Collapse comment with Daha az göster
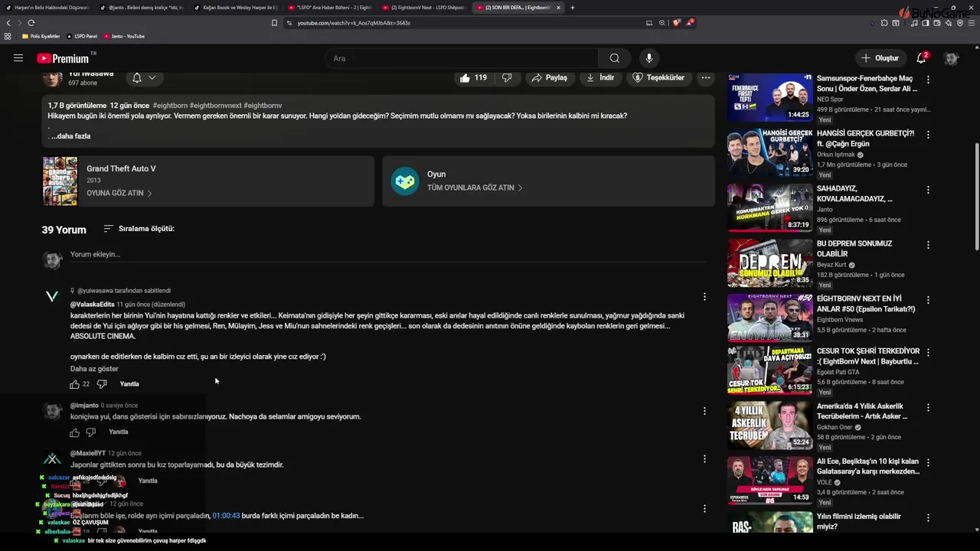980x551 pixels. (94, 369)
